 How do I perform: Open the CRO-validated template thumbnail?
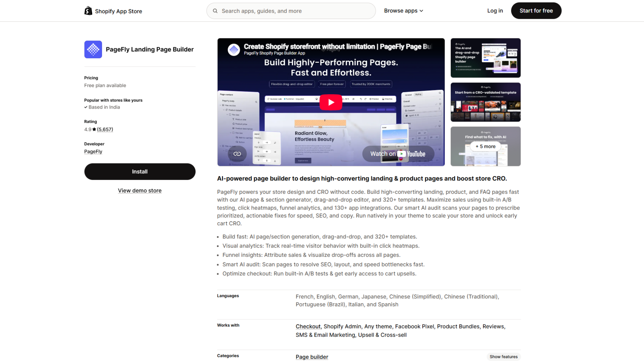pyautogui.click(x=485, y=102)
